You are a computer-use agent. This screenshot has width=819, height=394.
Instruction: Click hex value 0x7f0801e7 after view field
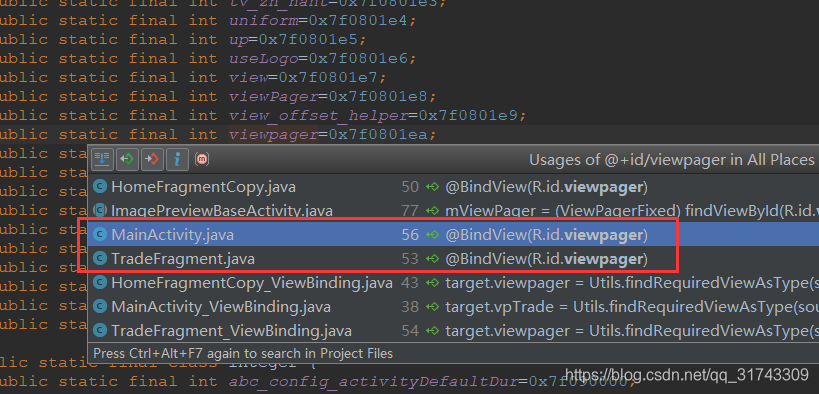click(328, 77)
